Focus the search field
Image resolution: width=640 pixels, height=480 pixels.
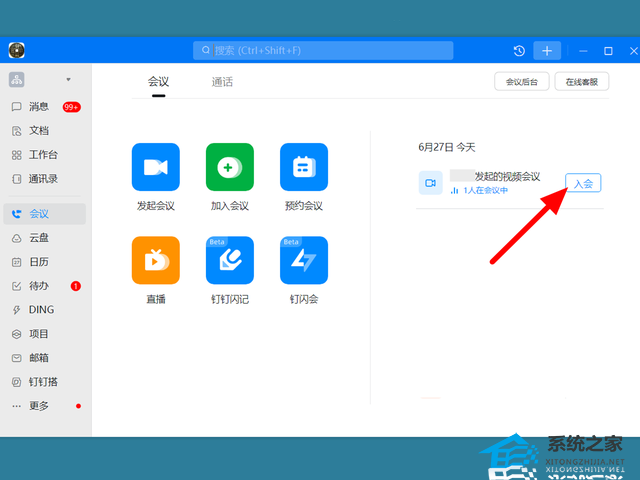click(323, 50)
